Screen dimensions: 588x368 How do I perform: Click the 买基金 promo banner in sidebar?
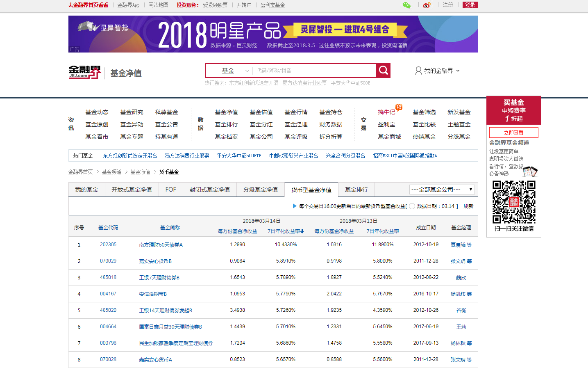pos(514,110)
